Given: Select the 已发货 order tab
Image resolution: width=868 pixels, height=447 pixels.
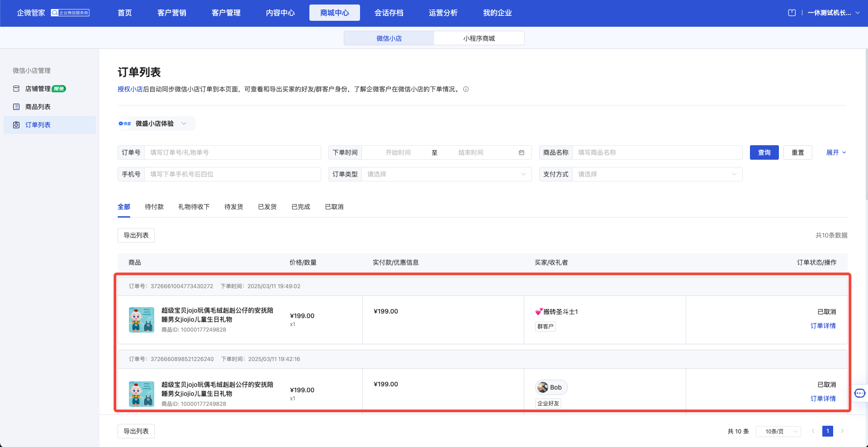Looking at the screenshot, I should 267,207.
